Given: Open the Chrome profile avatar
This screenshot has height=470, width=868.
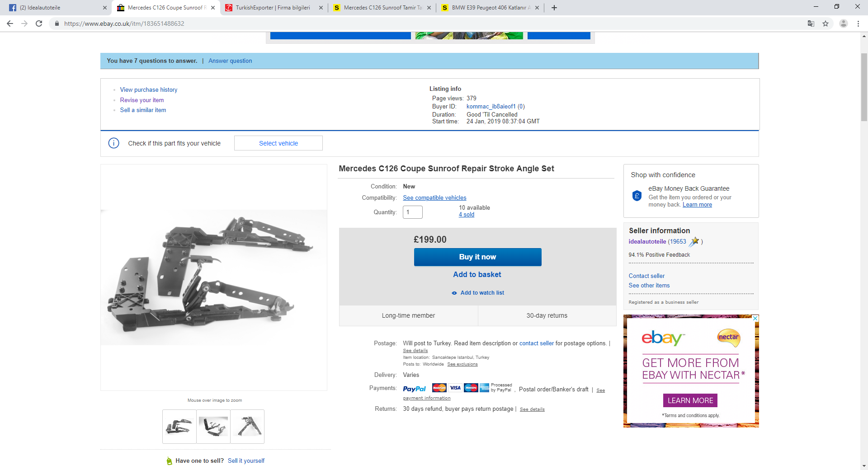Looking at the screenshot, I should tap(843, 23).
